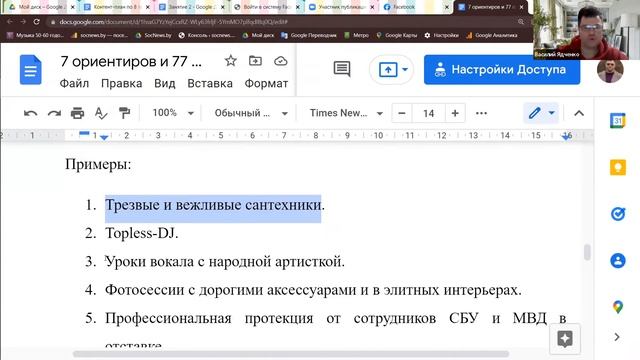Click the font size field showing 14
Viewport: 640px width, 360px height.
(x=428, y=113)
